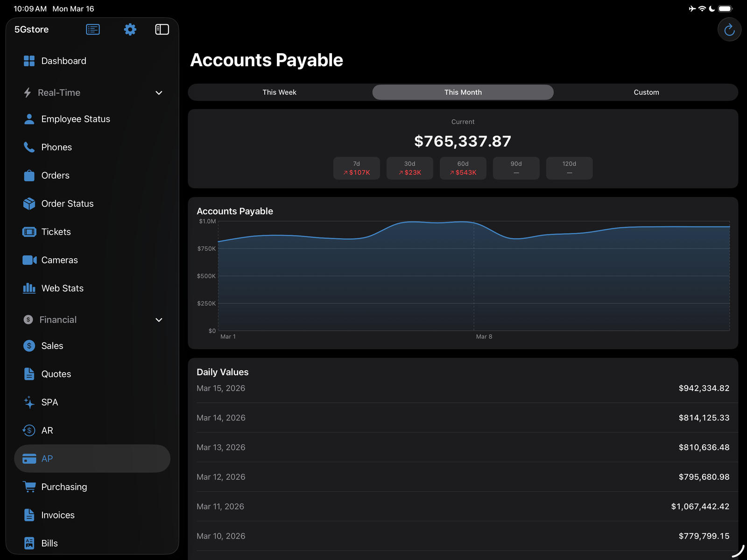Open the Dashboard page
The height and width of the screenshot is (560, 747).
[63, 61]
